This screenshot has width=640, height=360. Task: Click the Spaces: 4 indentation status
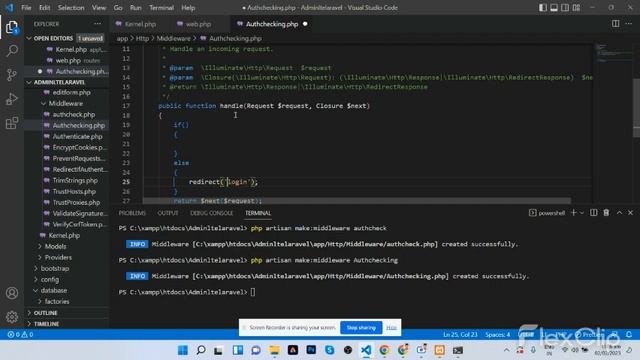click(498, 334)
